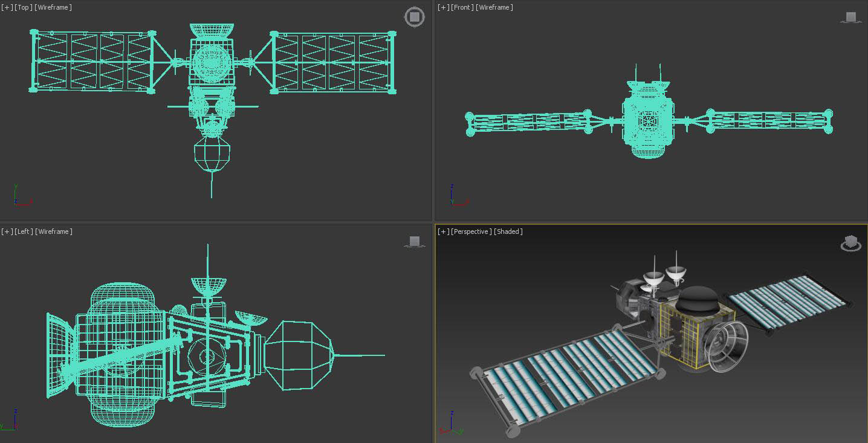Open the [Perspective] point-of-view viewport menu
The height and width of the screenshot is (443, 868).
[471, 231]
